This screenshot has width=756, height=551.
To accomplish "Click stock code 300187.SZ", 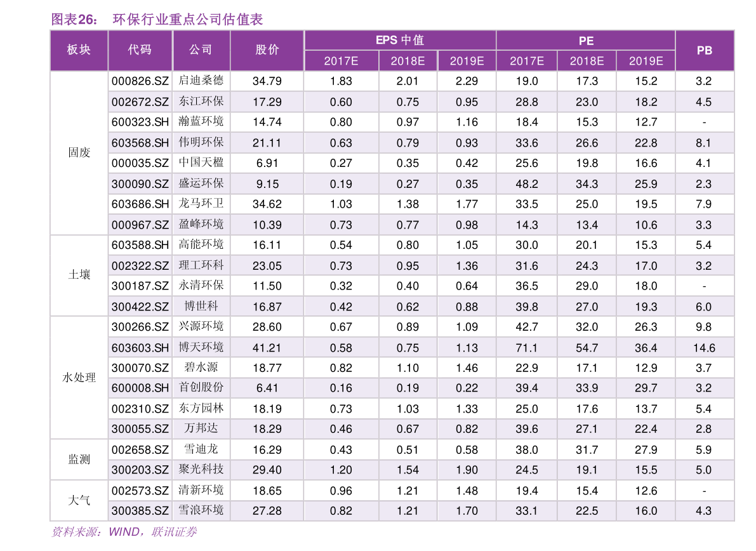I will pyautogui.click(x=140, y=286).
